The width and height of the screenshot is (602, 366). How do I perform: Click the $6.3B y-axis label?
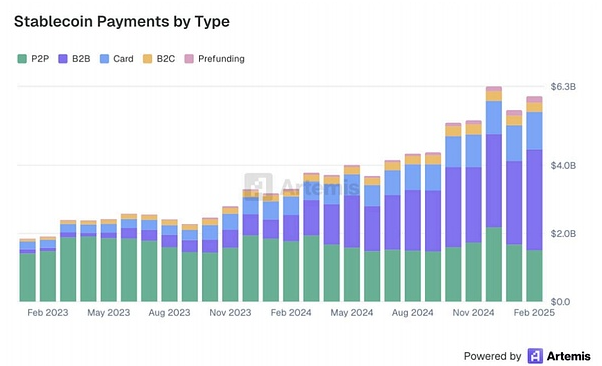(563, 87)
